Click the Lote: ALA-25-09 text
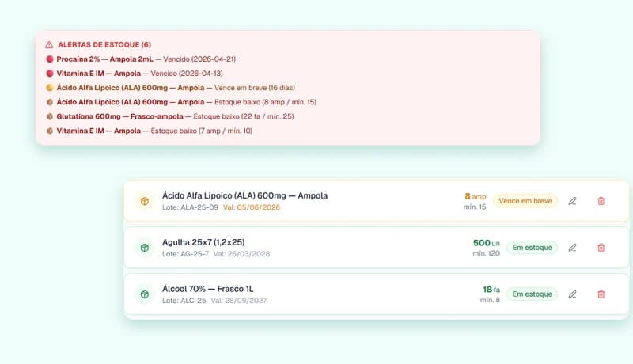 pos(190,207)
